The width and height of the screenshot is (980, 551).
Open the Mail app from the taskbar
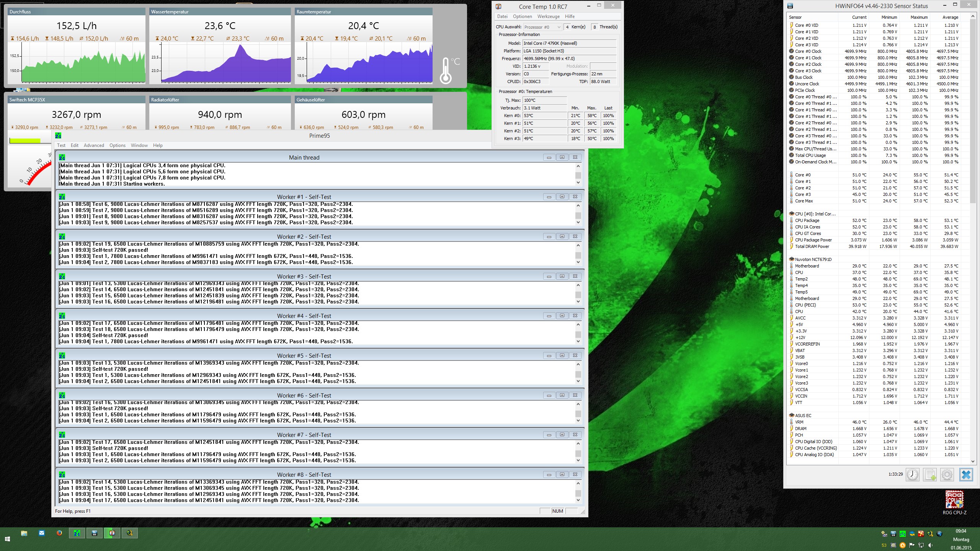click(42, 533)
